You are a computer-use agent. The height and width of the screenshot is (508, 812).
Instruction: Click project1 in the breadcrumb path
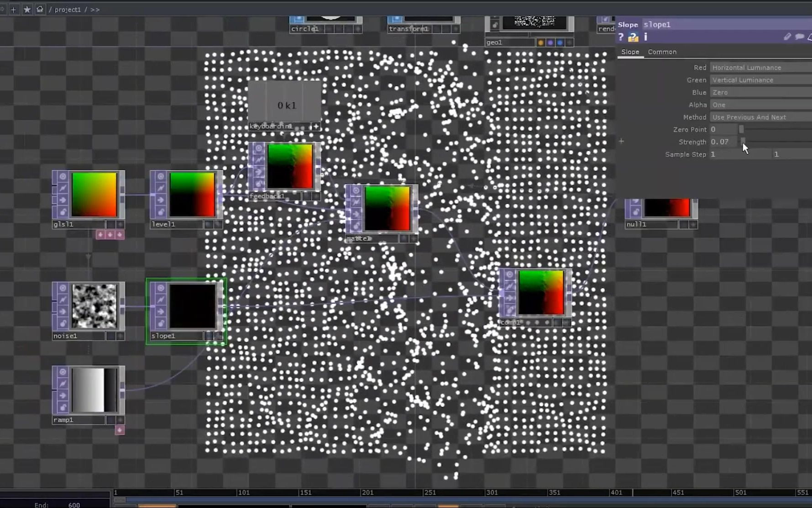68,9
